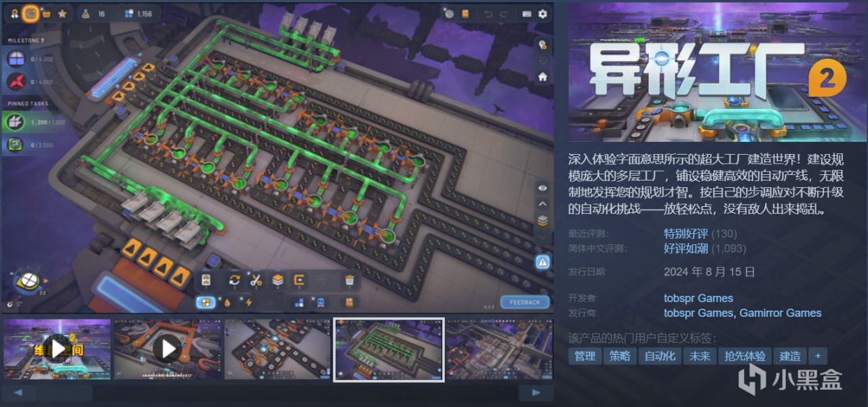868x407 pixels.
Task: Select the scissors cut tool
Action: pos(256,280)
